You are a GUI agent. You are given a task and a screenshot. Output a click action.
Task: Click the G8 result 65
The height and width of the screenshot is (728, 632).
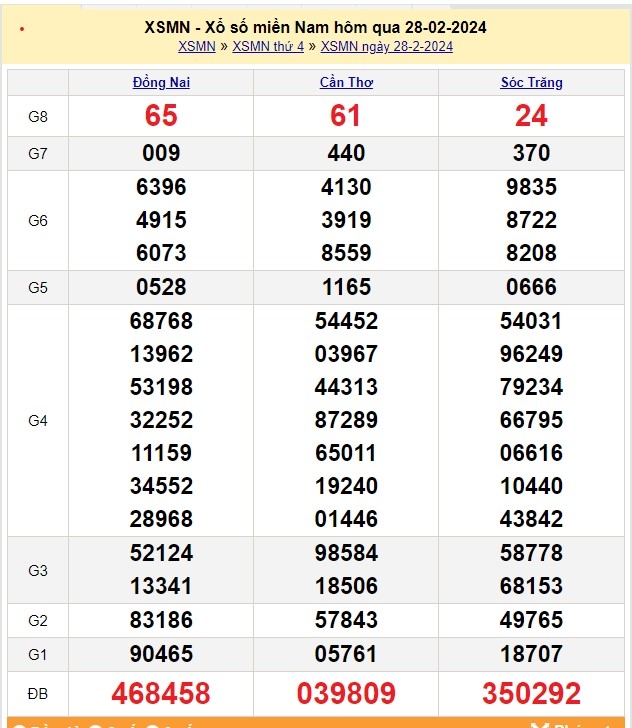pos(161,116)
